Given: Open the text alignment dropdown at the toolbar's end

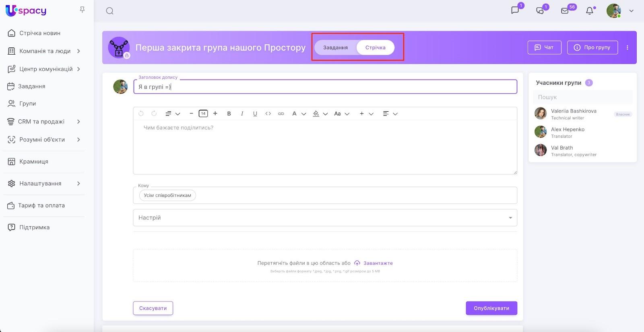Looking at the screenshot, I should (x=390, y=114).
